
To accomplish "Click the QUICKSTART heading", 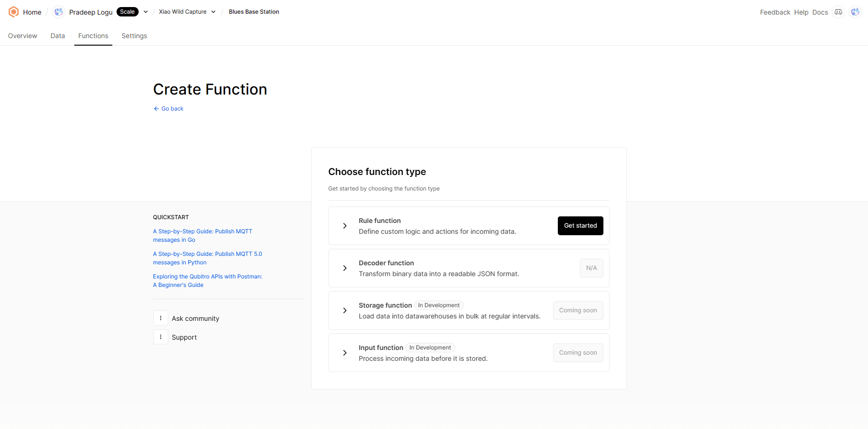I will (171, 217).
